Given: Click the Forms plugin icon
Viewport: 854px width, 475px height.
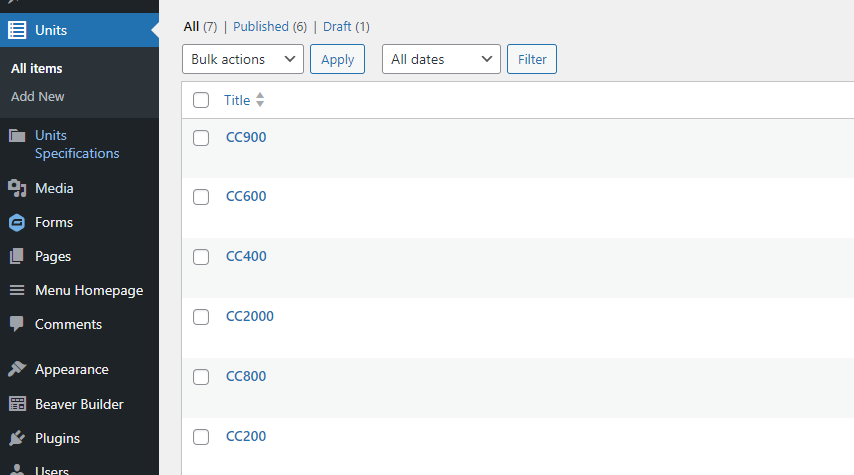Looking at the screenshot, I should point(17,222).
